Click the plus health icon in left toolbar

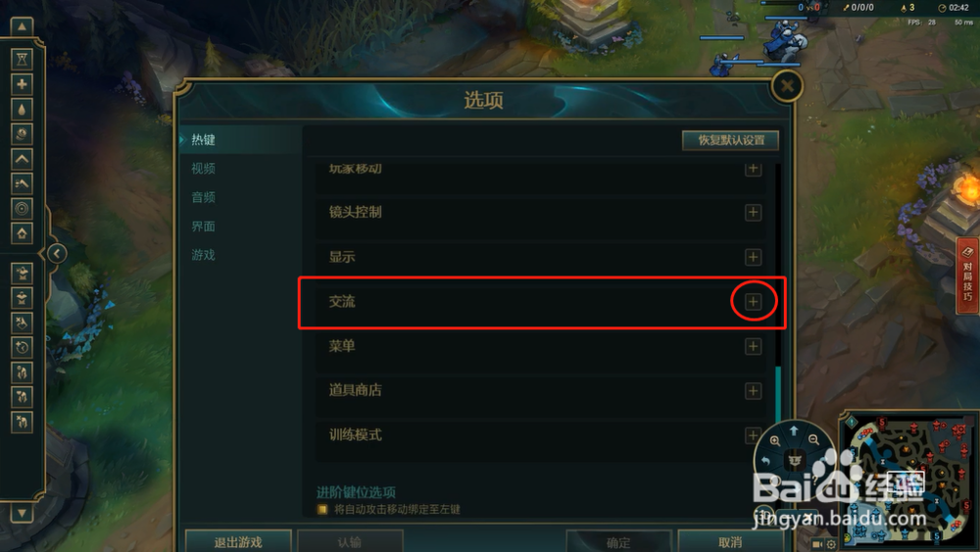point(22,84)
